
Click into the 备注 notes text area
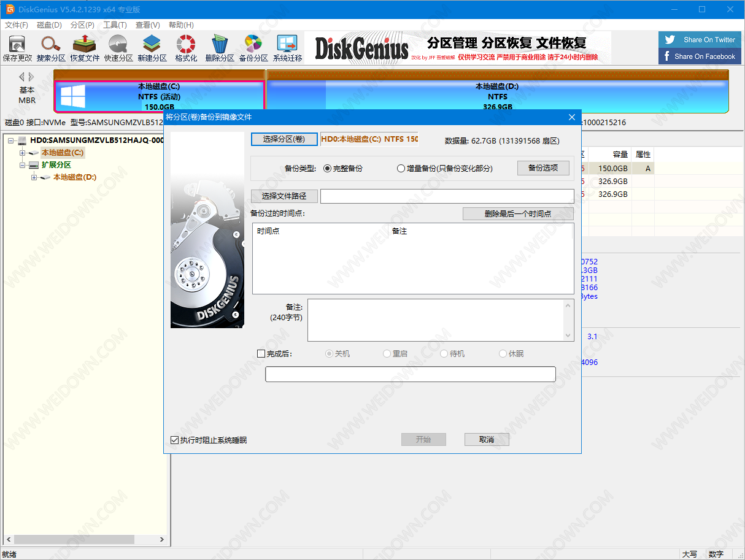tap(436, 320)
